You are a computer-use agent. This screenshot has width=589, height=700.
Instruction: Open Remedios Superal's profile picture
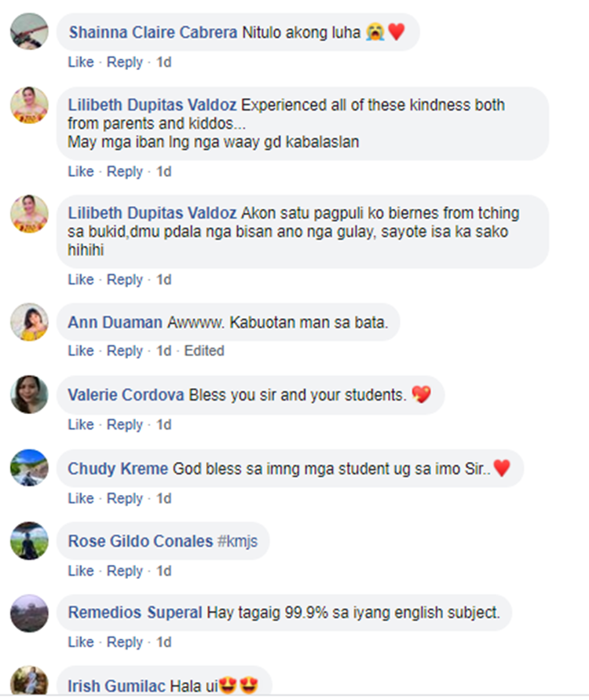[29, 613]
